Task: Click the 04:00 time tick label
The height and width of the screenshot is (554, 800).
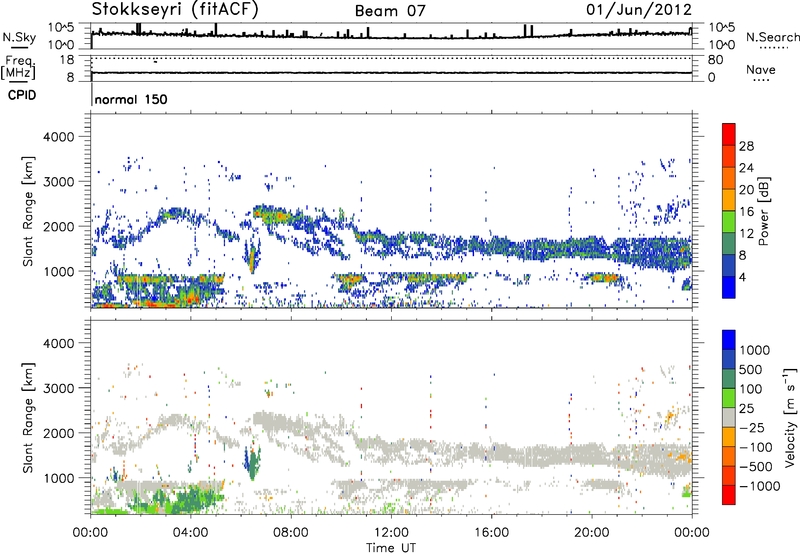Action: tap(190, 533)
